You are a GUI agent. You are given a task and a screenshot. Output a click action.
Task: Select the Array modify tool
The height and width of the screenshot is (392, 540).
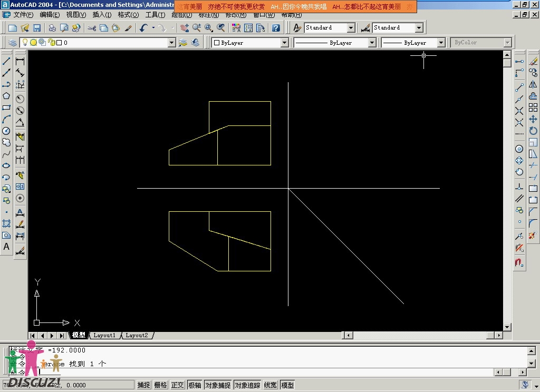pos(533,107)
